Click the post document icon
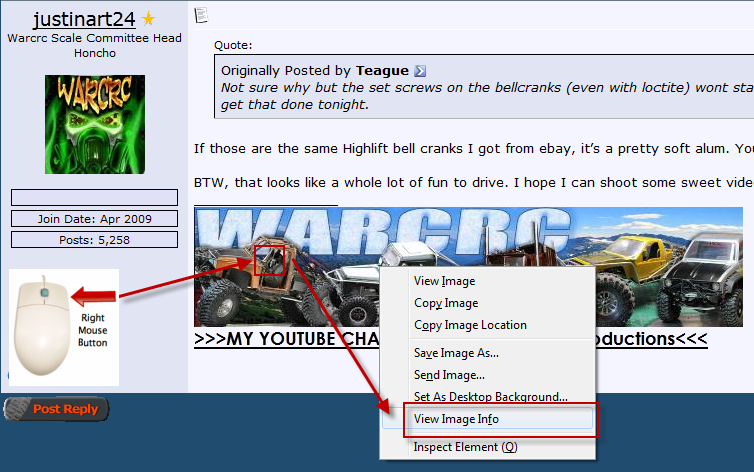This screenshot has width=754, height=472. click(x=201, y=15)
